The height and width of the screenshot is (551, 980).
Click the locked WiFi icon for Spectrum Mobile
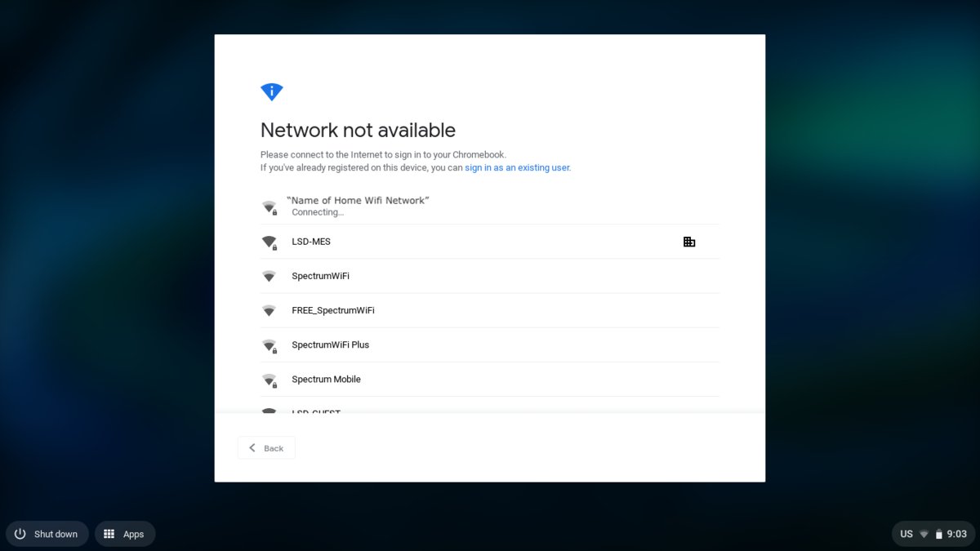[x=269, y=380]
